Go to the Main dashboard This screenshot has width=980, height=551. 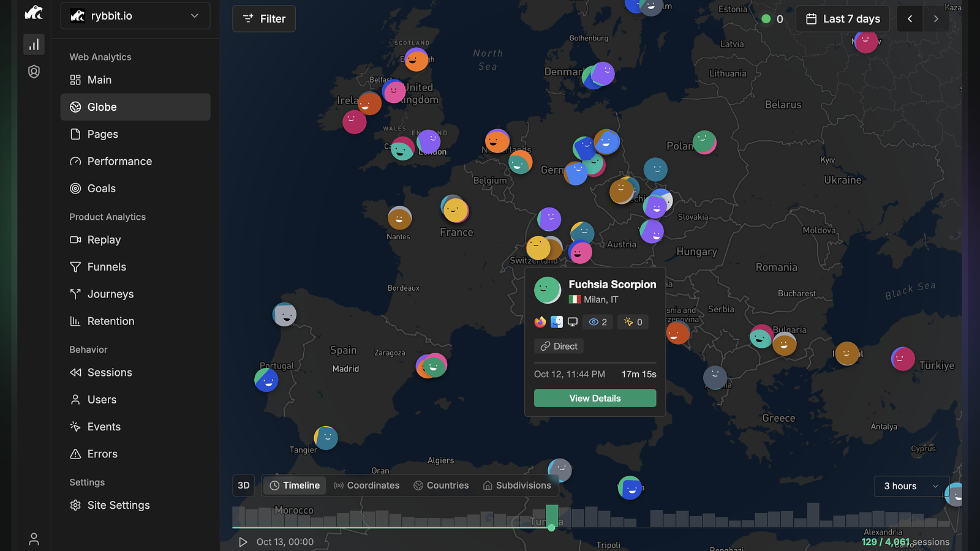pos(135,80)
